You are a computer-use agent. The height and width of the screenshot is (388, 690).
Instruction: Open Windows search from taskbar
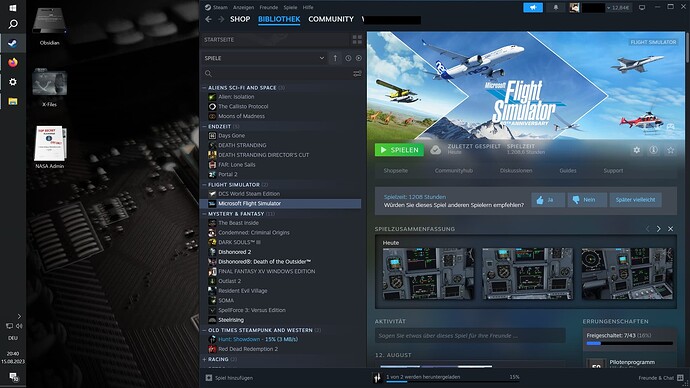pyautogui.click(x=13, y=24)
